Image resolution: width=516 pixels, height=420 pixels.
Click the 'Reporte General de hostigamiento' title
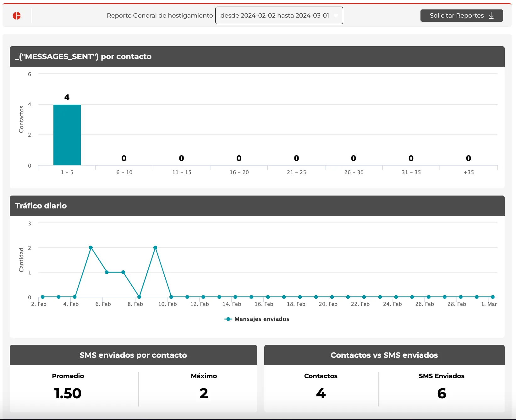160,15
